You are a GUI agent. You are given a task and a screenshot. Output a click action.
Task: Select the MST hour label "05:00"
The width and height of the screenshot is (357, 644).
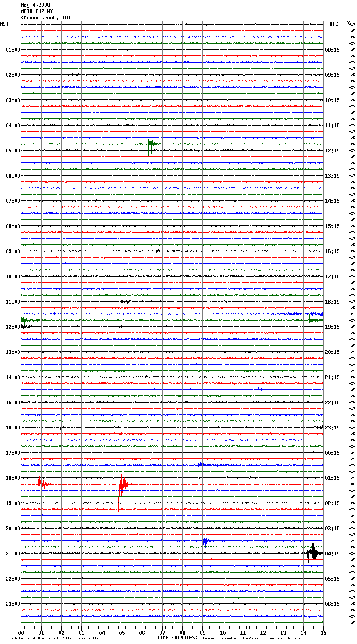(13, 151)
